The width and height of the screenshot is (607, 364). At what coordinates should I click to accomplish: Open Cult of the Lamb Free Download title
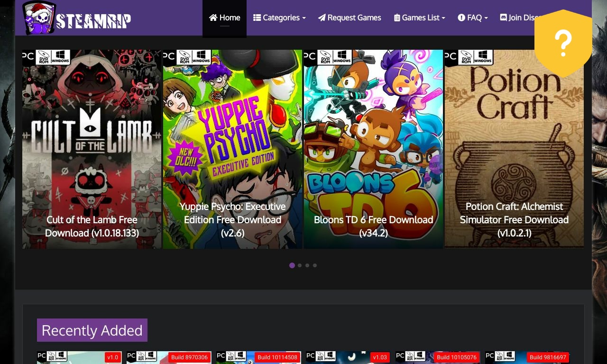92,226
